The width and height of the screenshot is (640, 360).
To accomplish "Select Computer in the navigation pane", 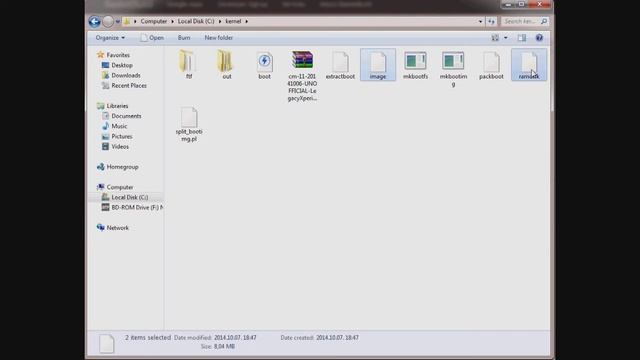I will tap(115, 187).
